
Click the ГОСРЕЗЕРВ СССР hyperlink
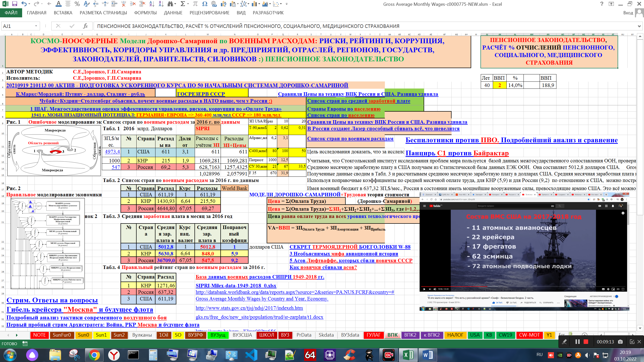click(201, 94)
